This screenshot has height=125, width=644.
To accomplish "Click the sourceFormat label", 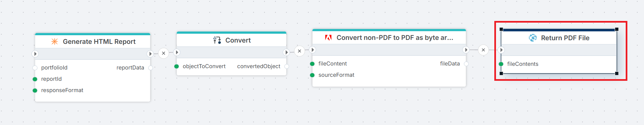I will 336,75.
